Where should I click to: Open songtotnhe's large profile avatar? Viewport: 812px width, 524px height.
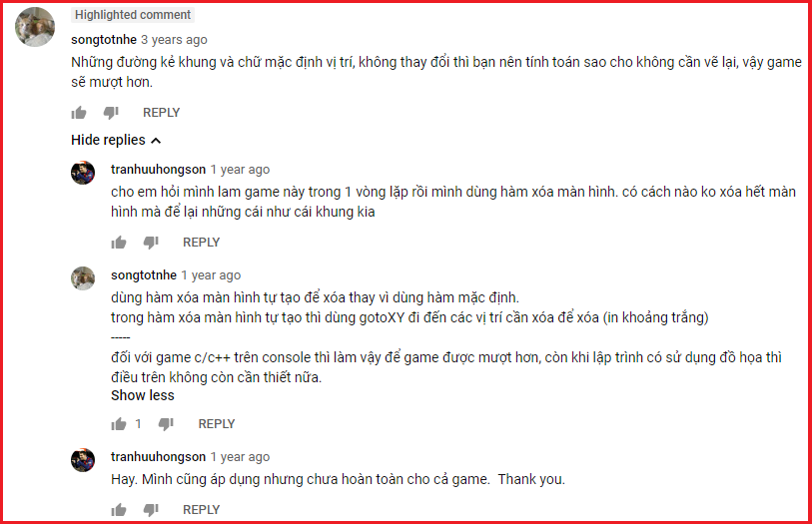35,27
